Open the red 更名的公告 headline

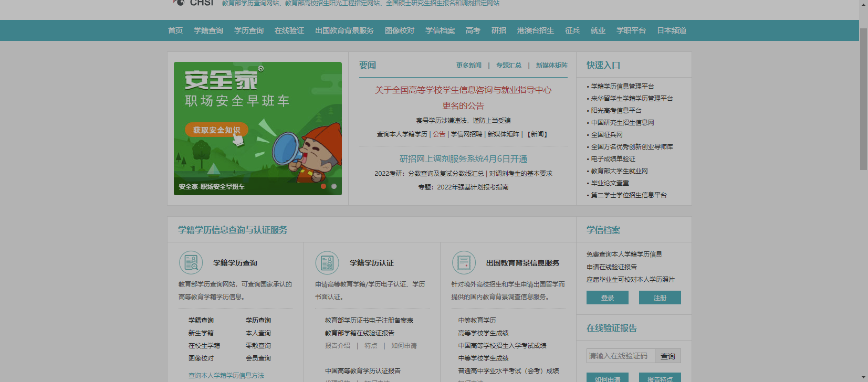(463, 105)
